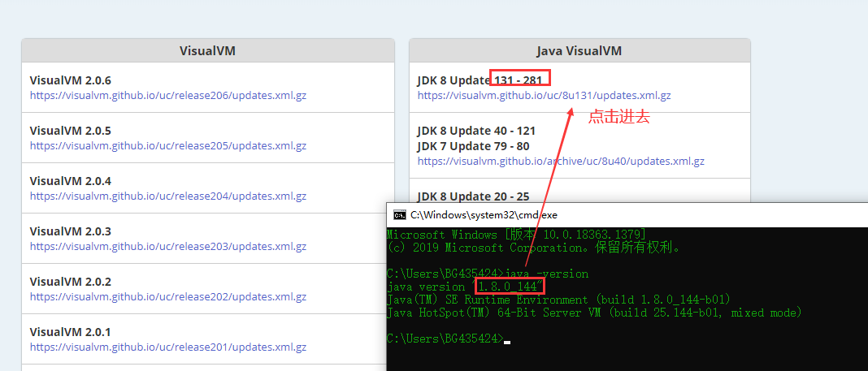Screen dimensions: 868x371
Task: Select the VisualVM 2.0.4 heading
Action: pyautogui.click(x=71, y=181)
